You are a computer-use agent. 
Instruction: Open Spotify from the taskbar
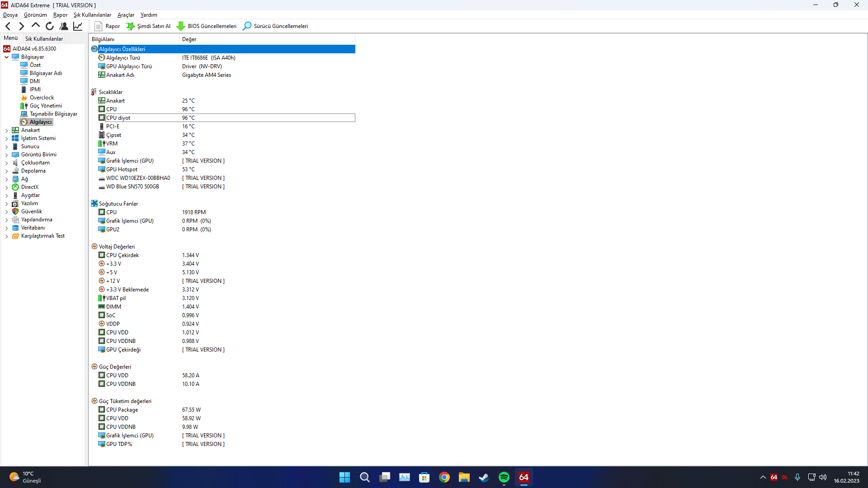click(504, 477)
